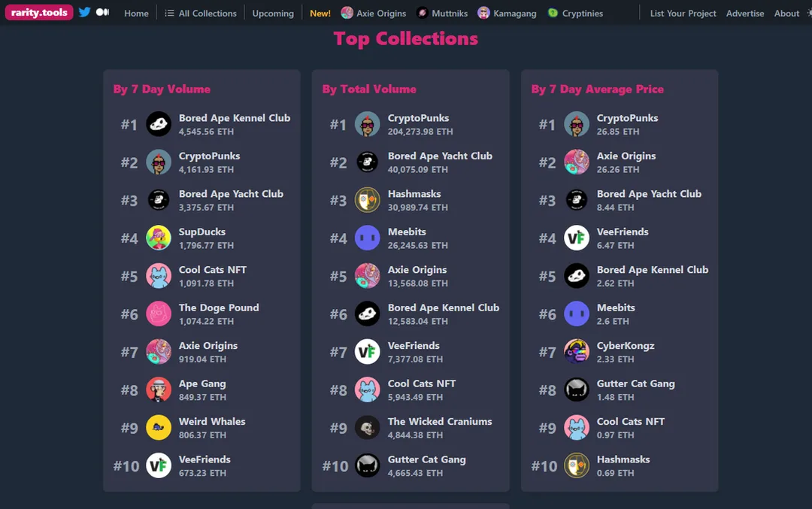
Task: Click CyberKongz avatar in 7 Day Average Price
Action: click(x=577, y=352)
